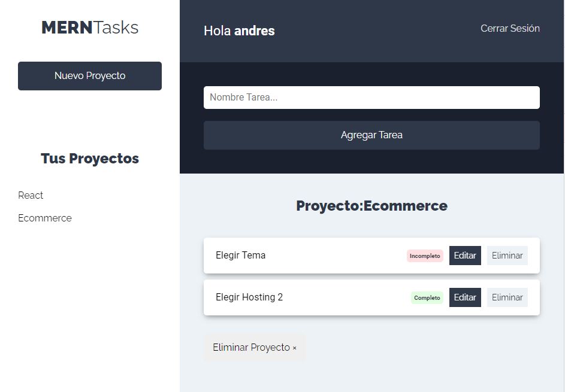Click the Elegir Tema task name

[x=240, y=255]
